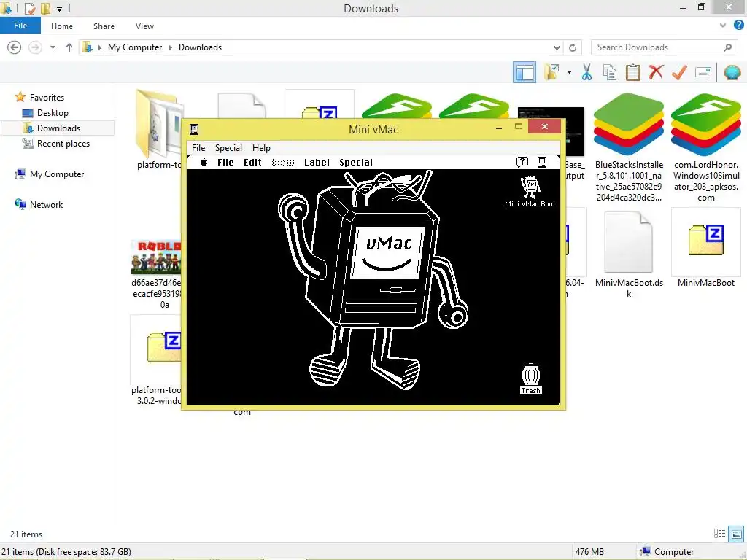Switch to details view in the status bar
The width and height of the screenshot is (747, 560).
click(719, 534)
